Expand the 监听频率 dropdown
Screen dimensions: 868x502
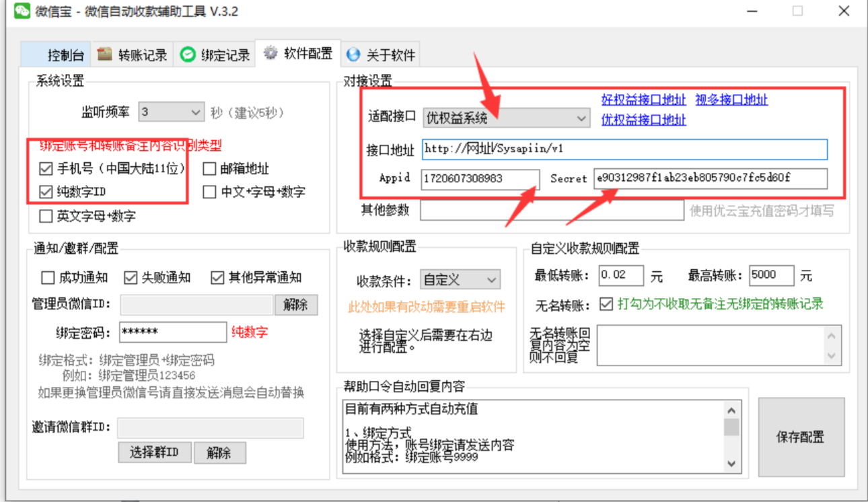196,112
